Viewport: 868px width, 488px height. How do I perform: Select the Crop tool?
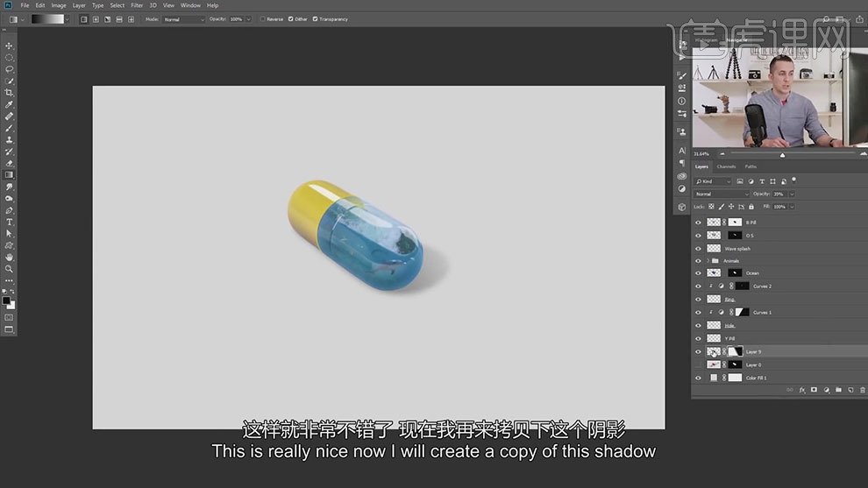[x=9, y=93]
